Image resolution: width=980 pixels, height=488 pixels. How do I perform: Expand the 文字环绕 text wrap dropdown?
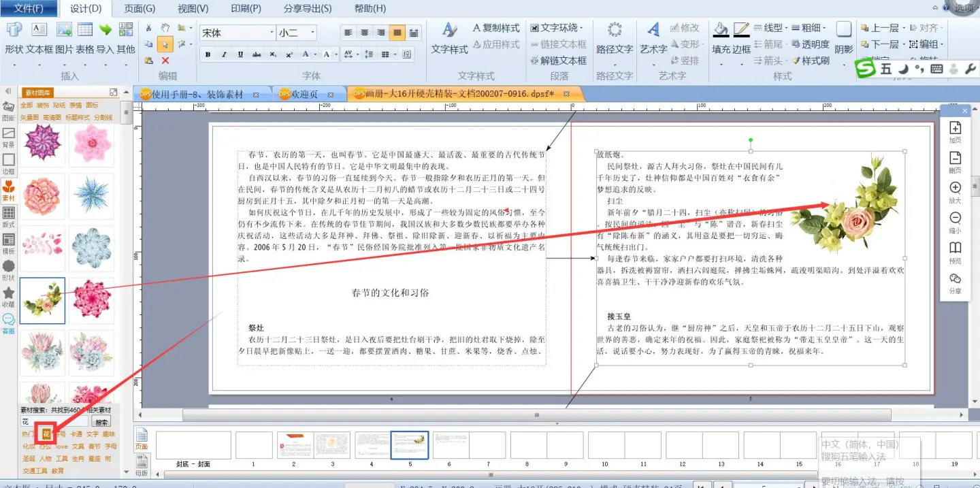coord(558,28)
